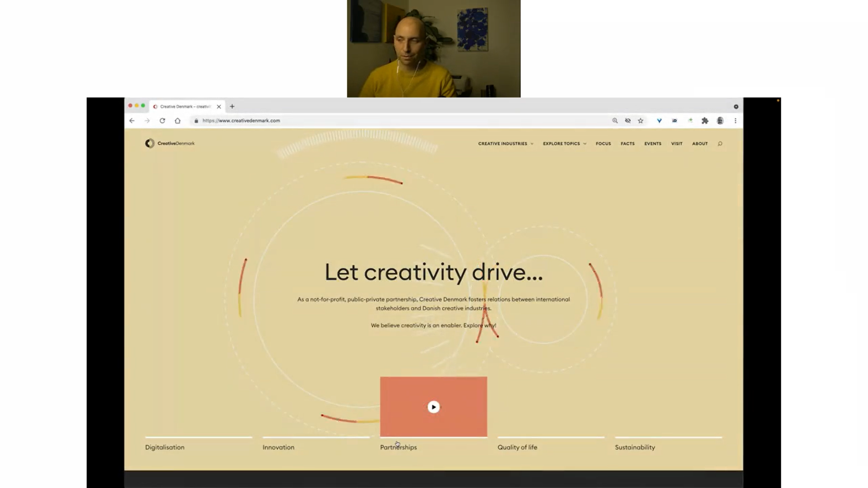This screenshot has width=868, height=488.
Task: Navigate to the Events page
Action: [x=652, y=143]
